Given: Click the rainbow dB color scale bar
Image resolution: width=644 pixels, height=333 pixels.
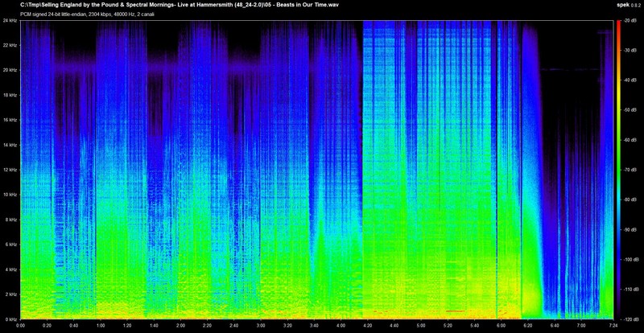Looking at the screenshot, I should pyautogui.click(x=617, y=170).
